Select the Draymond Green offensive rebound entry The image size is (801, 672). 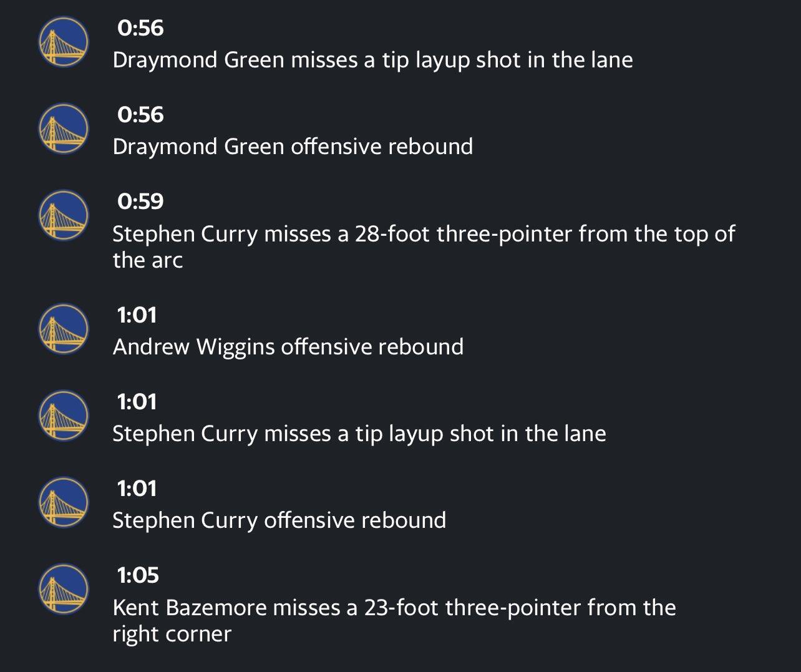pyautogui.click(x=293, y=147)
